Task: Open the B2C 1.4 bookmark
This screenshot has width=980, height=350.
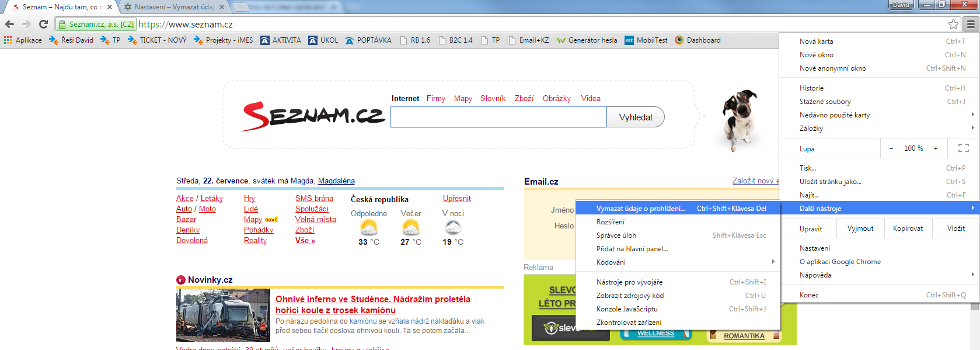Action: click(456, 40)
